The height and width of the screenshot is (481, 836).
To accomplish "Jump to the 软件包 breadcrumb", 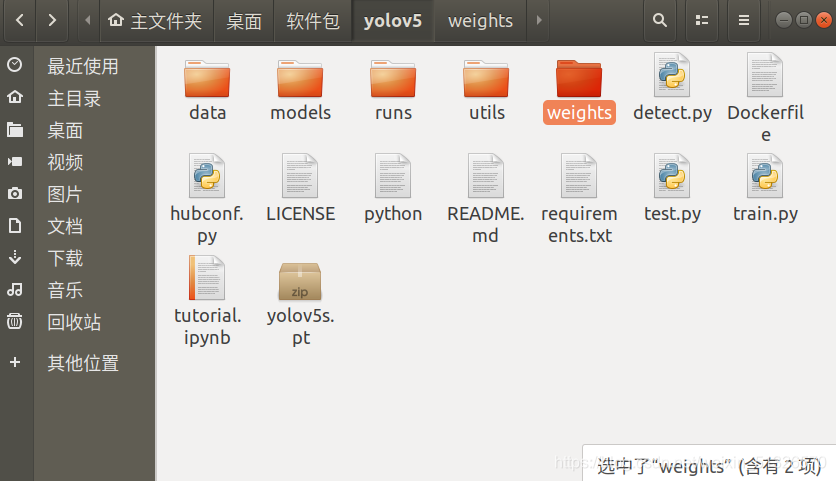I will click(313, 21).
